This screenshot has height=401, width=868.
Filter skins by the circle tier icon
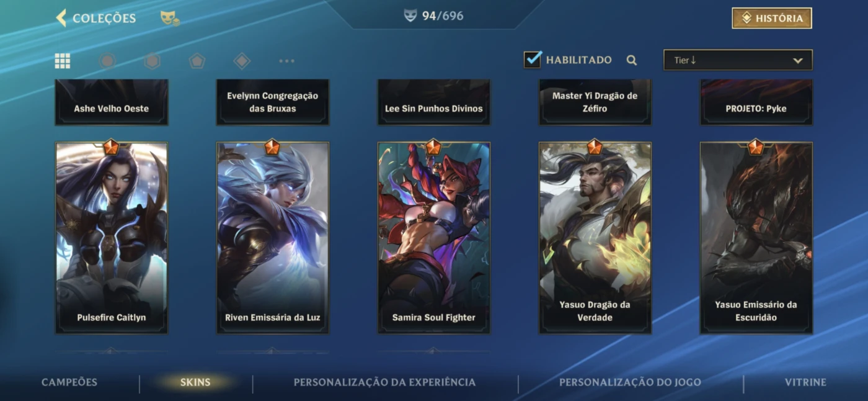pyautogui.click(x=108, y=60)
